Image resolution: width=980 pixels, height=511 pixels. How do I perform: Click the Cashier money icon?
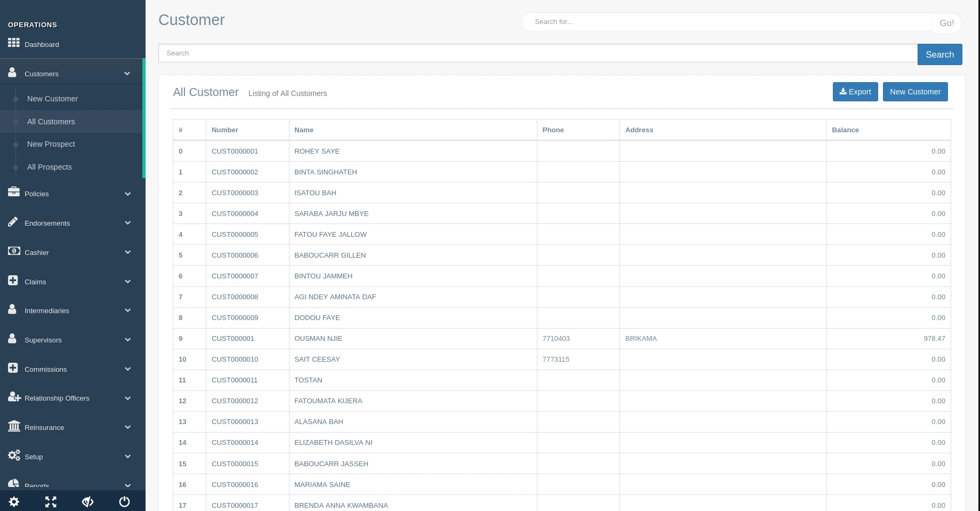(14, 251)
